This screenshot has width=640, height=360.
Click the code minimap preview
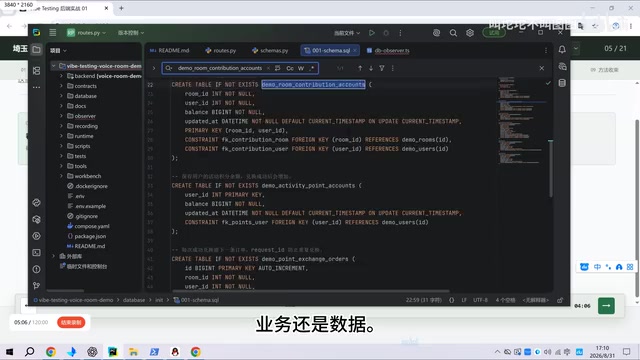coord(520,120)
